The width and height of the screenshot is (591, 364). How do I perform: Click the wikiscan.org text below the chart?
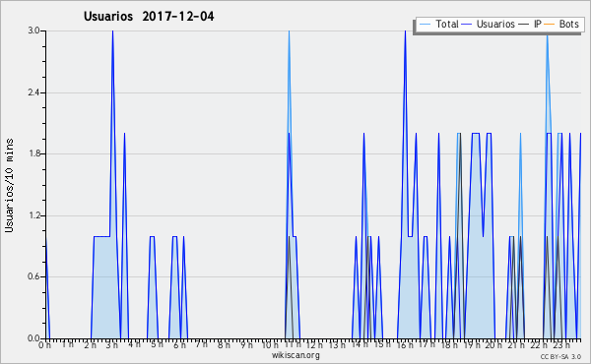(x=295, y=355)
